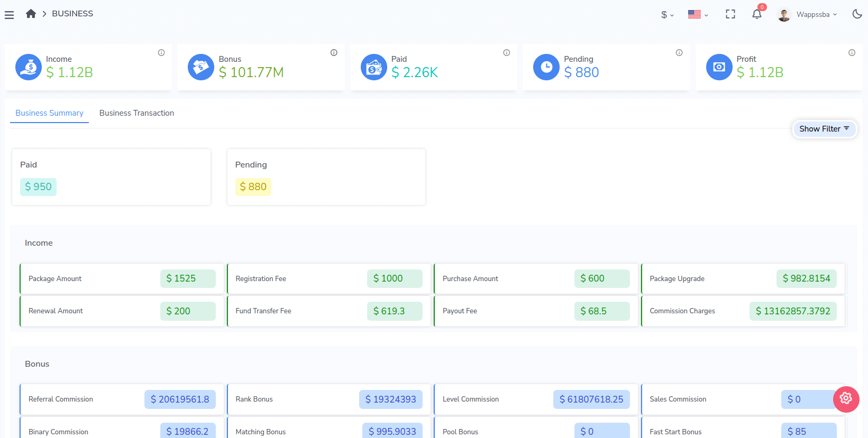Click Binary Commission $ 19866.2 value

[188, 431]
